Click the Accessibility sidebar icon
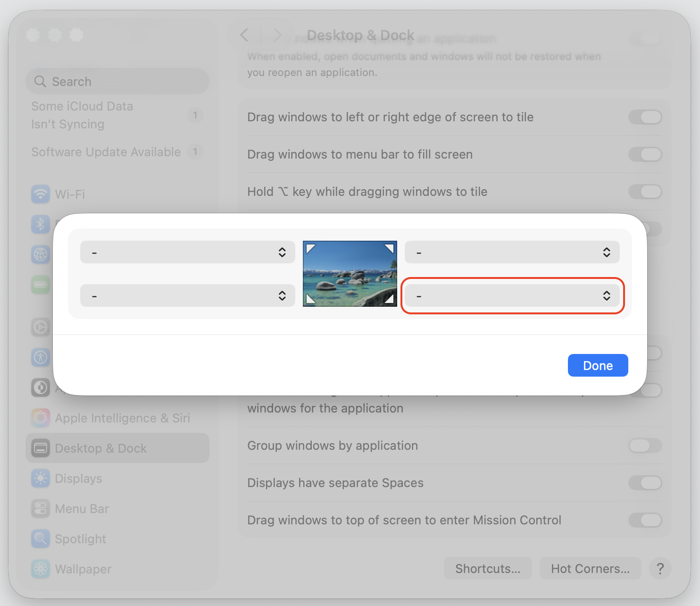Image resolution: width=700 pixels, height=606 pixels. pyautogui.click(x=41, y=357)
